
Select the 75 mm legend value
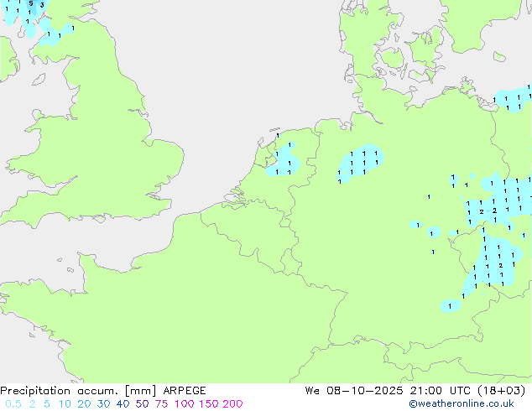tap(161, 404)
